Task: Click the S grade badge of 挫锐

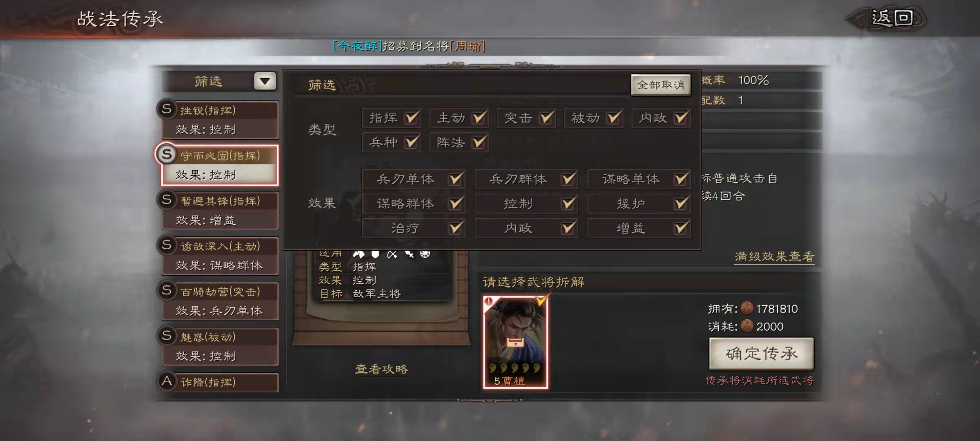Action: (x=167, y=109)
